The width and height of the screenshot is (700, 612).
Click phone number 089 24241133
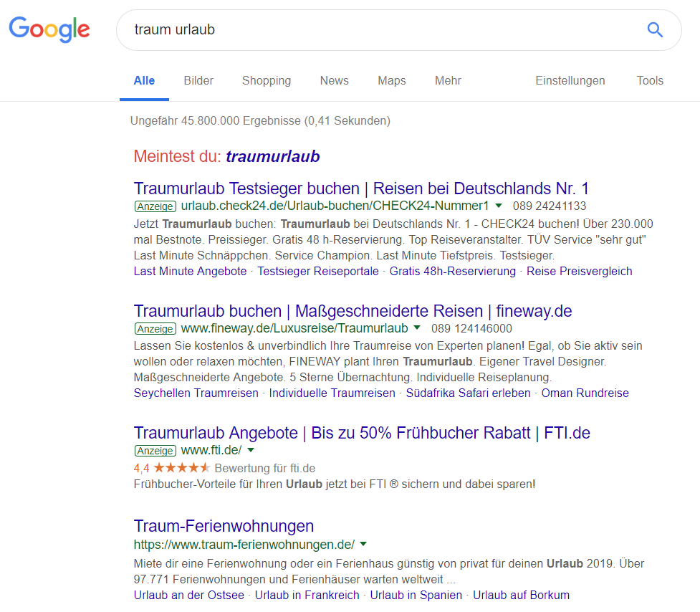[x=550, y=206]
